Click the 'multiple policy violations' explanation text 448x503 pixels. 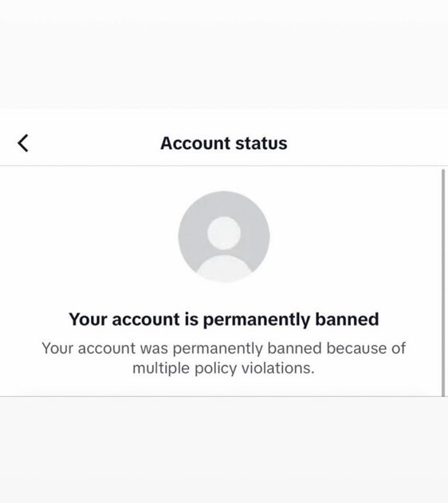(223, 368)
